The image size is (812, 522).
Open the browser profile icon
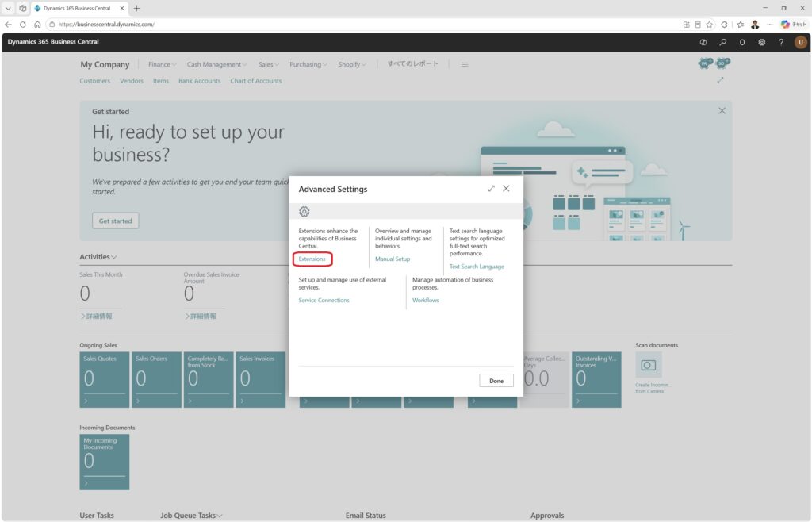coord(755,25)
